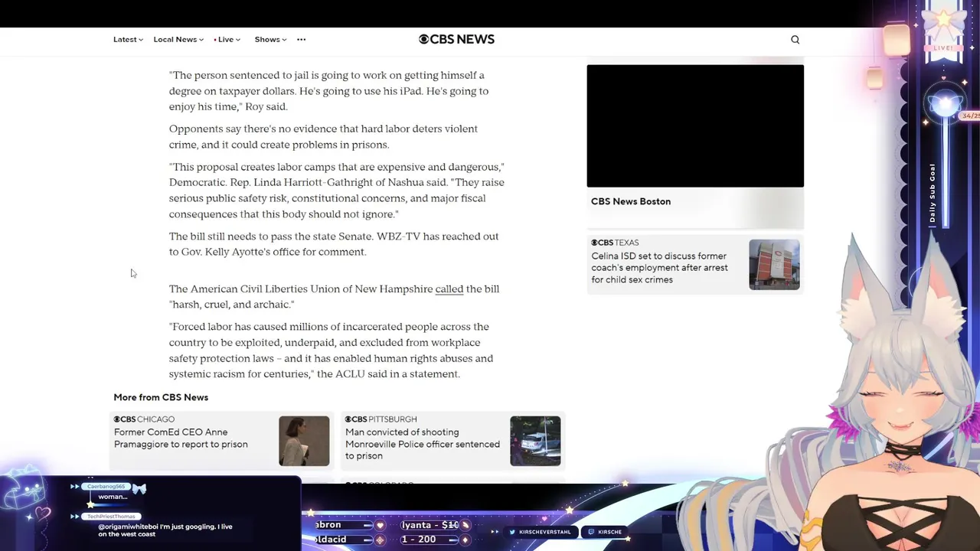Click the LIVE badge in stream overlay

(x=943, y=47)
